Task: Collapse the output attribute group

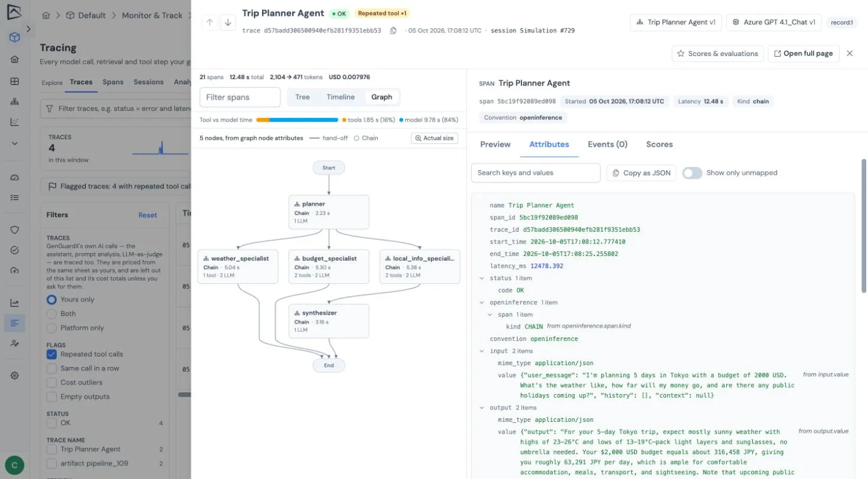Action: (483, 408)
